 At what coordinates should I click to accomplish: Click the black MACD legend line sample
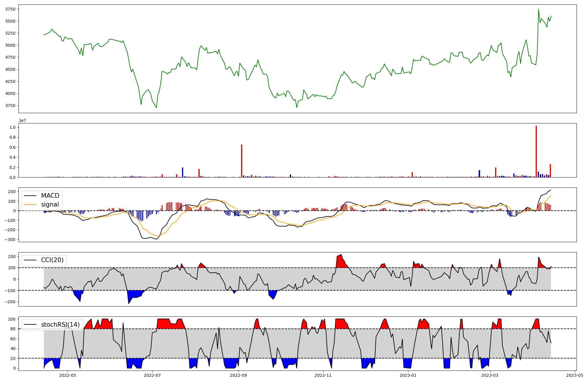pos(30,196)
